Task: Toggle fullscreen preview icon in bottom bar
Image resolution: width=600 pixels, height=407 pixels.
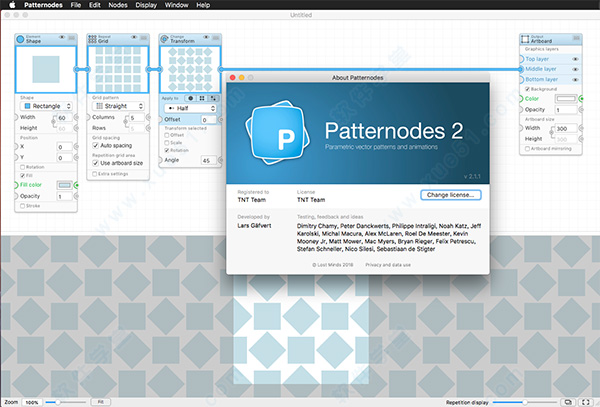Action: [x=585, y=402]
